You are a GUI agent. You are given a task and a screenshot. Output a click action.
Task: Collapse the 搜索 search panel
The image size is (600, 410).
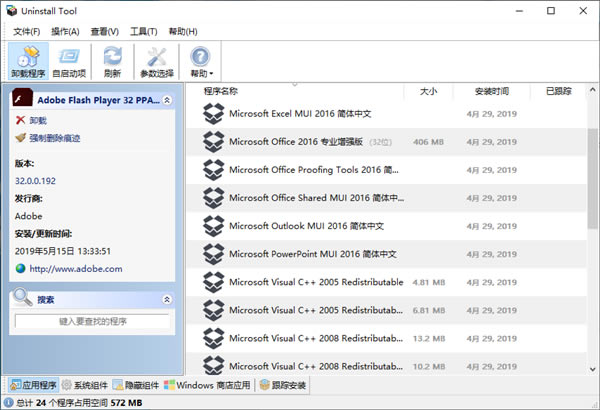167,299
